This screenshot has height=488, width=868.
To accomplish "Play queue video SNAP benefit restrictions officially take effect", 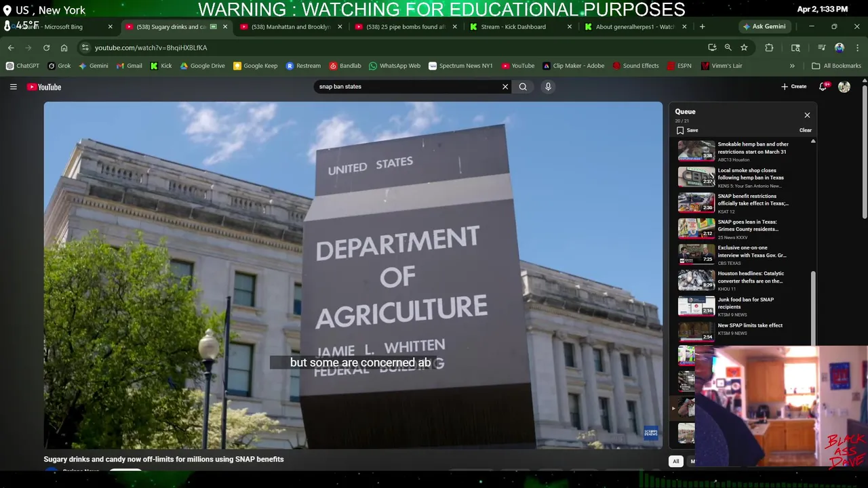I will tap(744, 203).
